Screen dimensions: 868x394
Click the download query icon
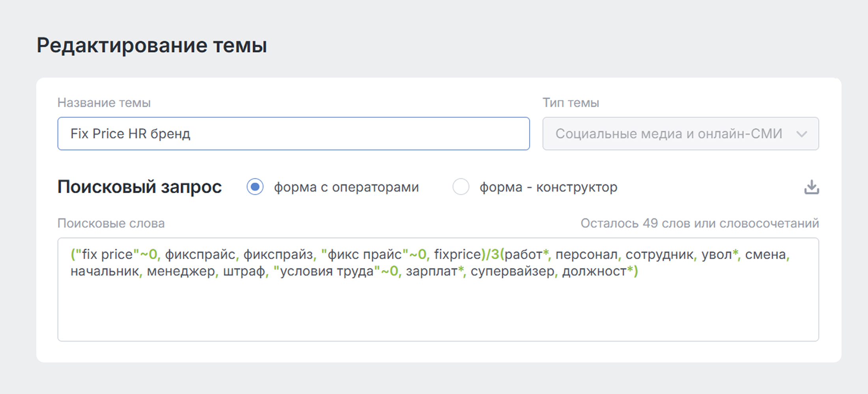coord(811,187)
